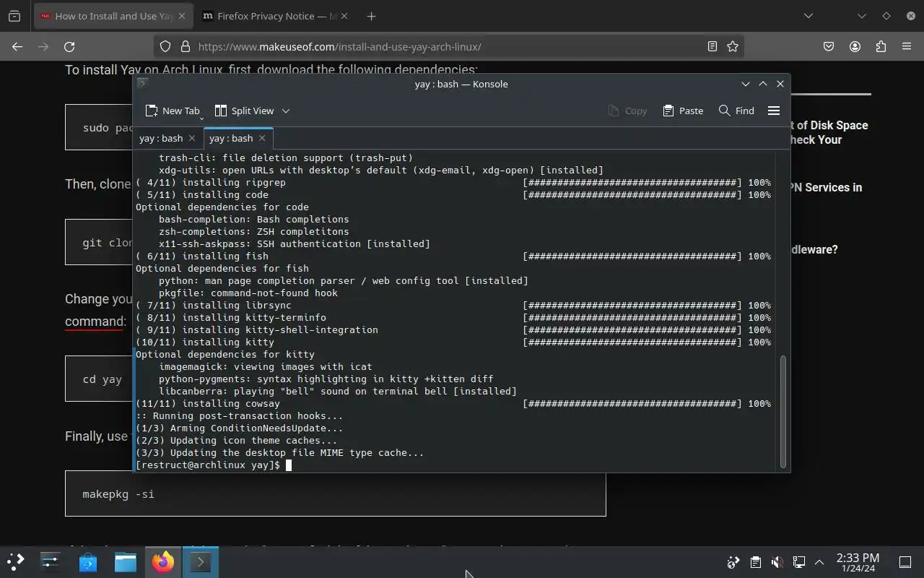Open New Tab in Konsole
The image size is (924, 578).
coord(172,111)
